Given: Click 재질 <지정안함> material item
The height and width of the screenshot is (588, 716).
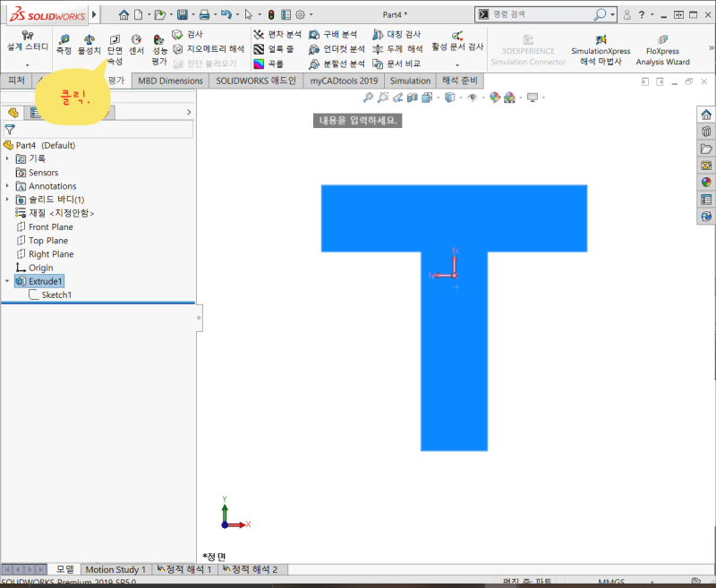Looking at the screenshot, I should tap(55, 213).
